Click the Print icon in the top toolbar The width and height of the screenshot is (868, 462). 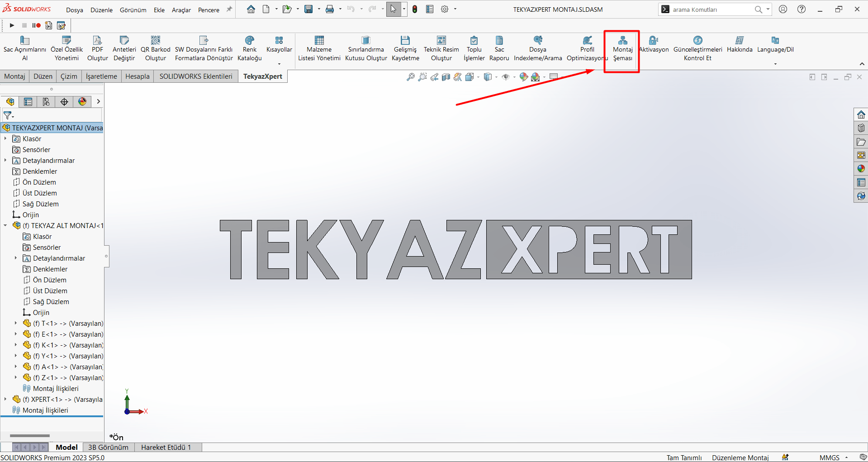click(330, 9)
